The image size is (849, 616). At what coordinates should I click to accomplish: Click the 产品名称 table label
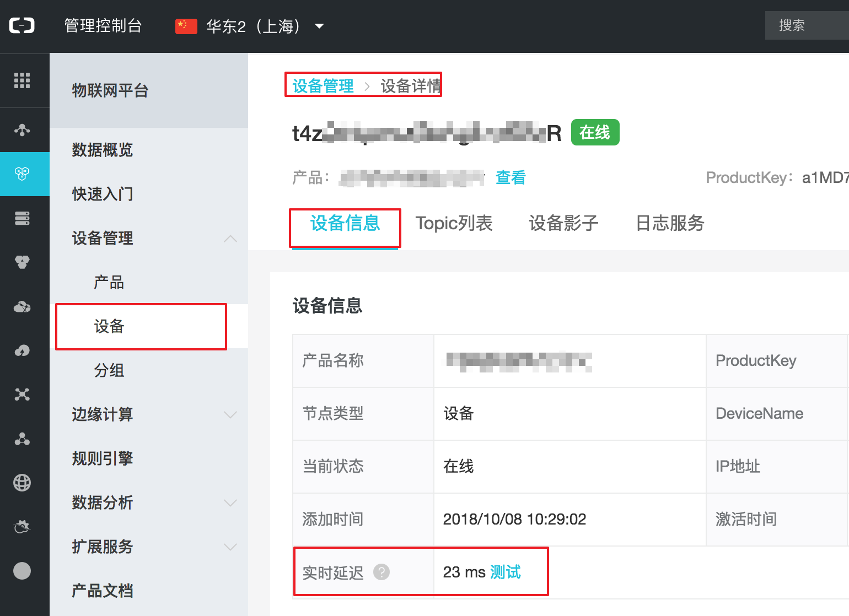(333, 360)
